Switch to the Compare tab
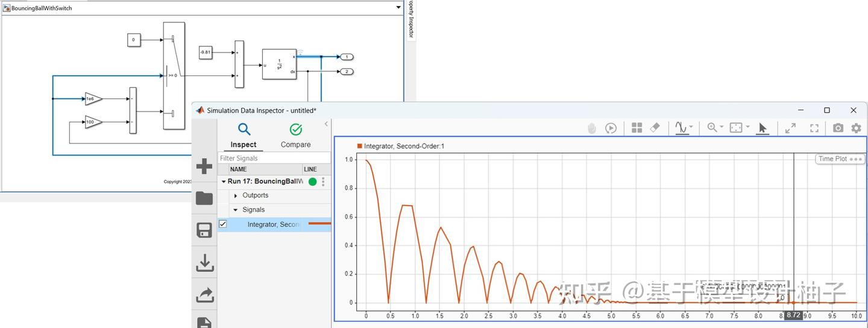The height and width of the screenshot is (328, 868). (295, 136)
